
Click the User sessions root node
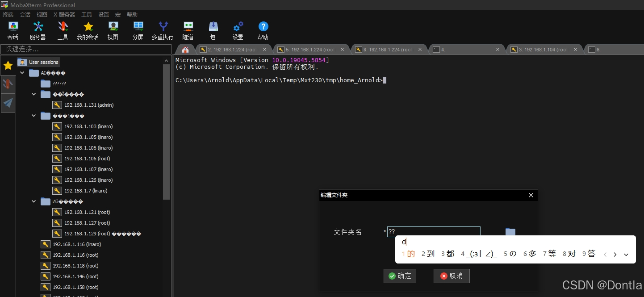tap(38, 62)
